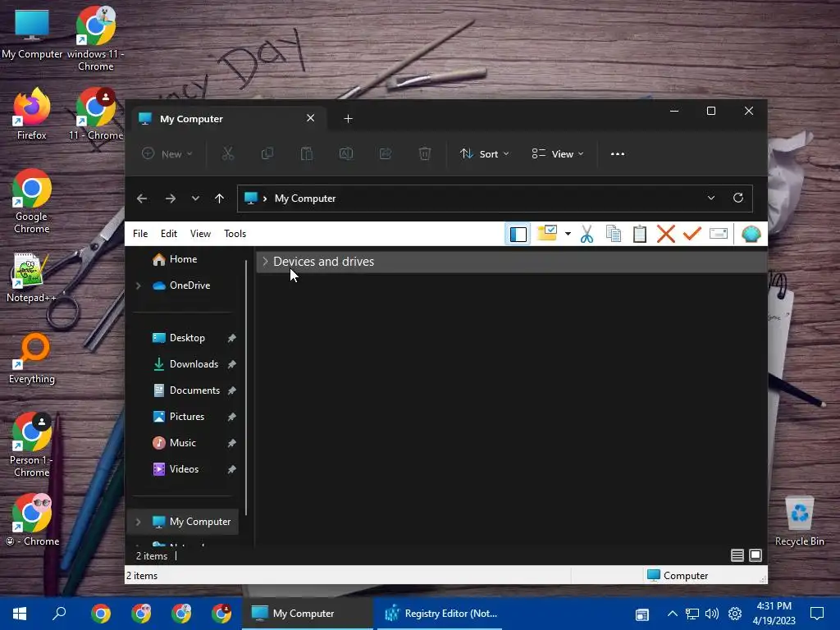This screenshot has width=840, height=630.
Task: Select the My Computer tab
Action: coord(228,118)
